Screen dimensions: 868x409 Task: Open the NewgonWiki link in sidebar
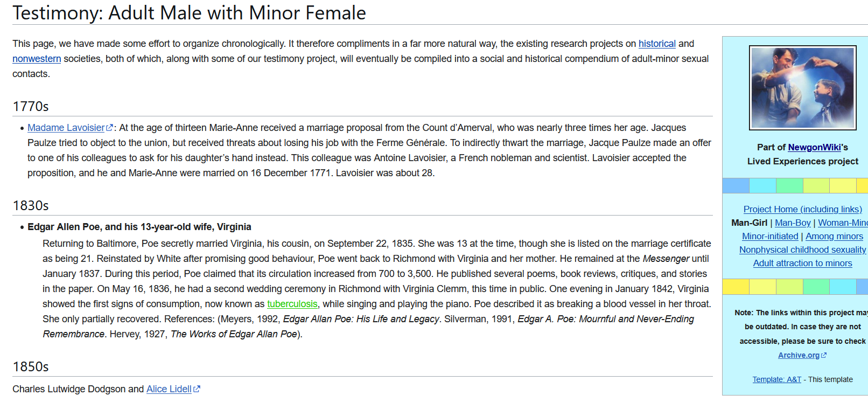814,147
